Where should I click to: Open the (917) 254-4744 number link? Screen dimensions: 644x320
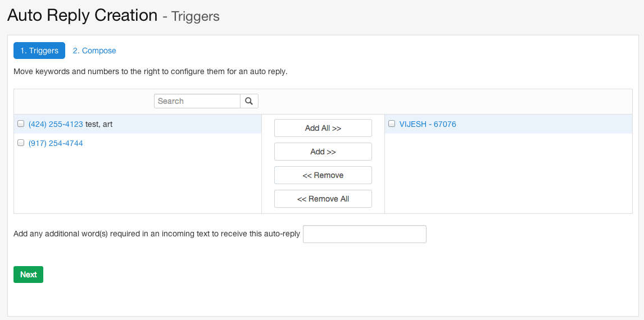(56, 143)
